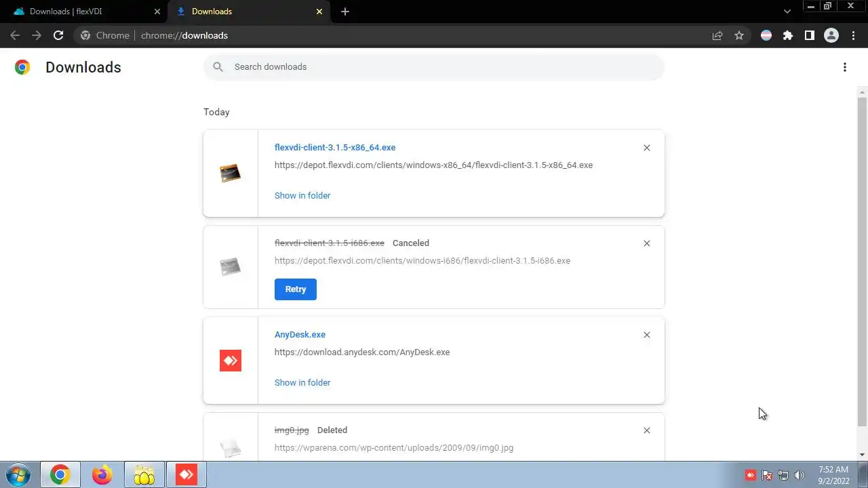
Task: Bookmark this tab with the star icon
Action: coord(739,35)
